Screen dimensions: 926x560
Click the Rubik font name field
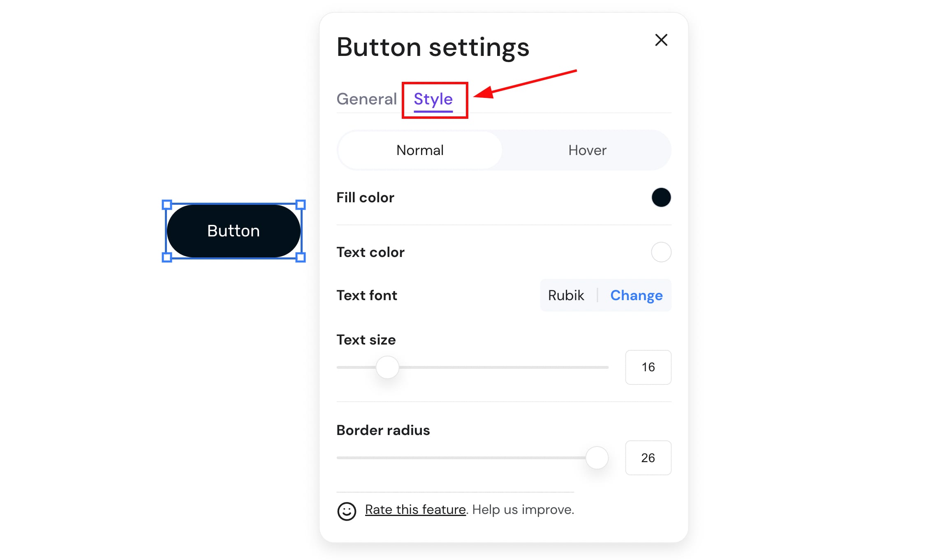point(566,295)
